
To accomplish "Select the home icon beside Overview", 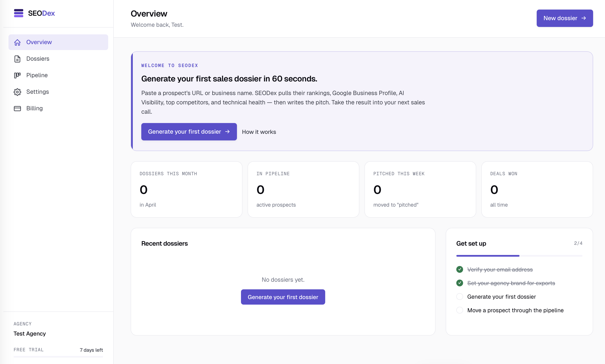I will (17, 42).
